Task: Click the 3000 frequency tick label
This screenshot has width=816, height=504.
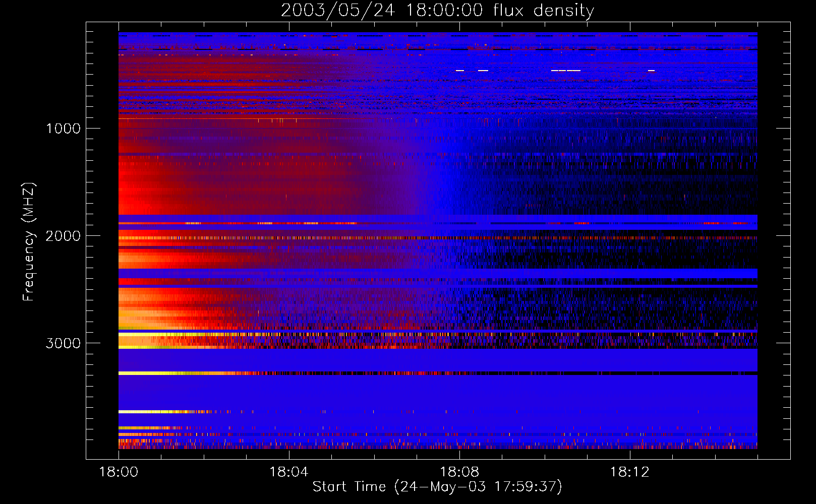Action: pyautogui.click(x=64, y=343)
